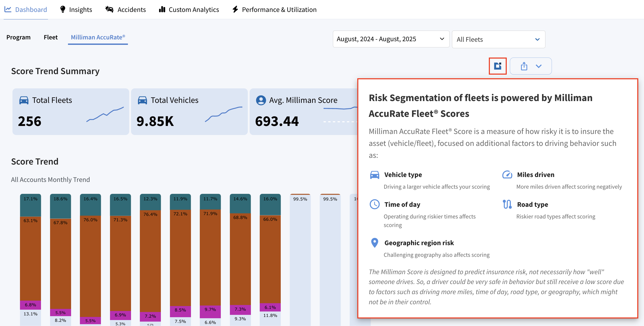
Task: Click the 13.1% light blue segment
Action: click(31, 317)
